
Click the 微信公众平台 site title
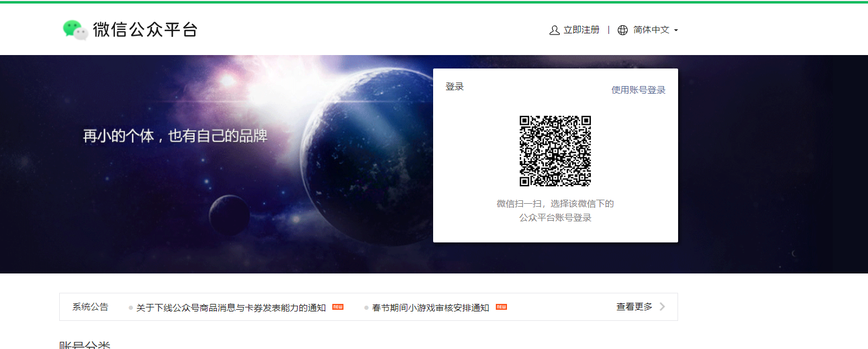[x=145, y=29]
